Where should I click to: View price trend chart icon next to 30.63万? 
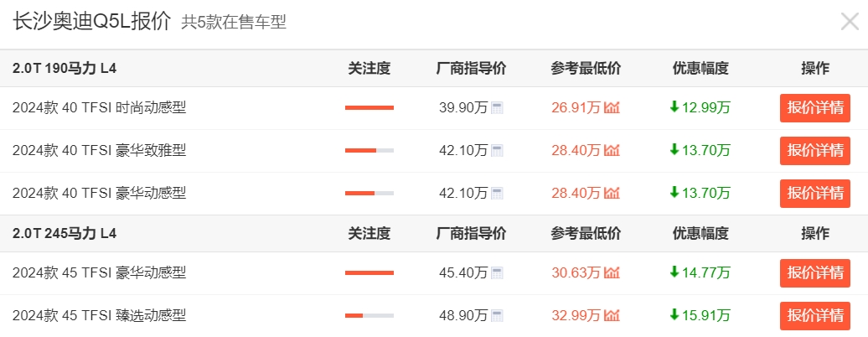pos(612,272)
